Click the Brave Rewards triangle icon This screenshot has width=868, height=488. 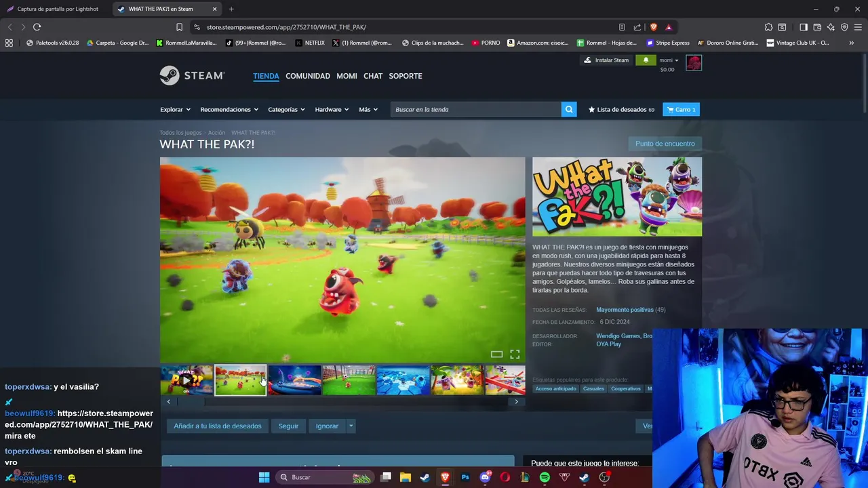[x=669, y=27]
